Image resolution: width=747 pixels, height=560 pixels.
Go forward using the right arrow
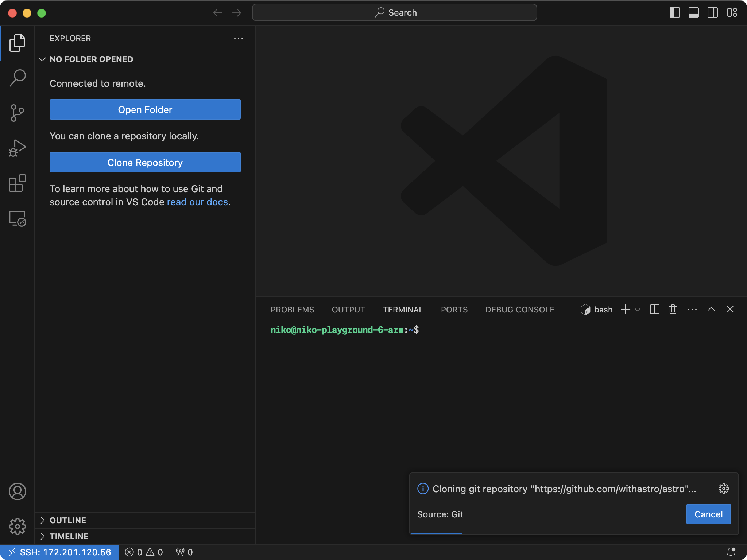point(237,13)
